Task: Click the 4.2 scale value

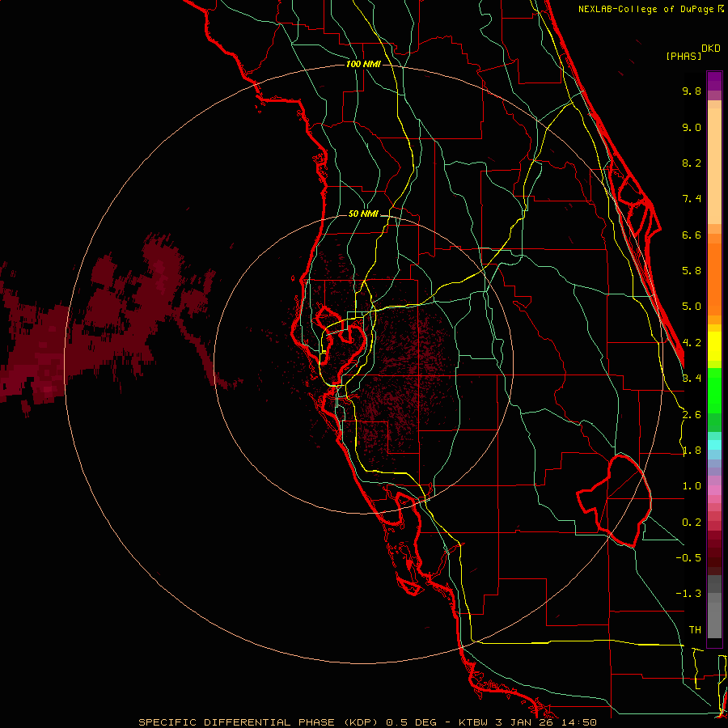Action: point(692,343)
